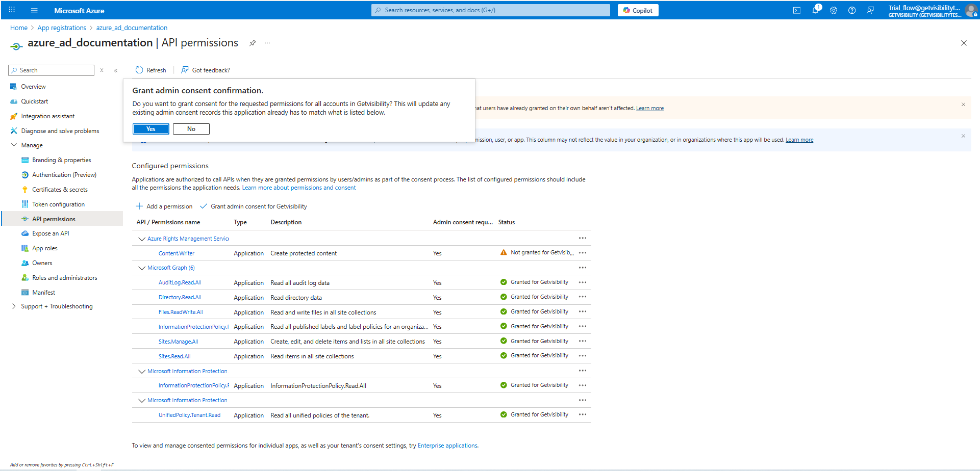Open the Copilot button
Screen dimensions: 980x471
[638, 10]
